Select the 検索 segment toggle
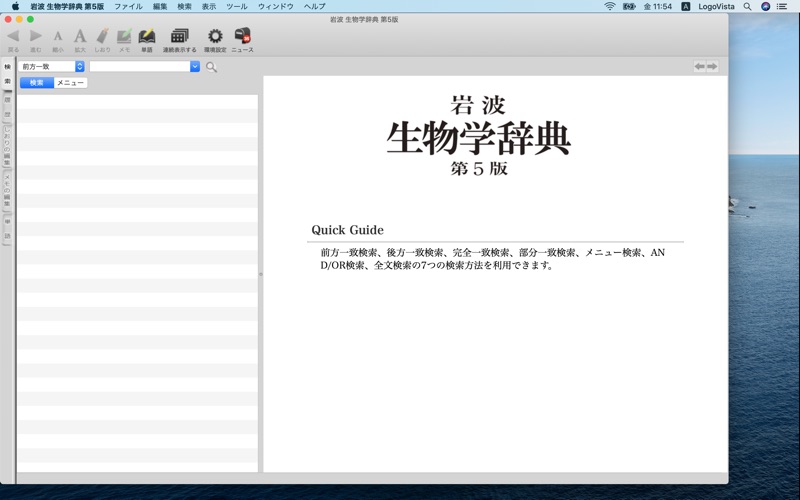This screenshot has width=800, height=500. click(x=37, y=83)
